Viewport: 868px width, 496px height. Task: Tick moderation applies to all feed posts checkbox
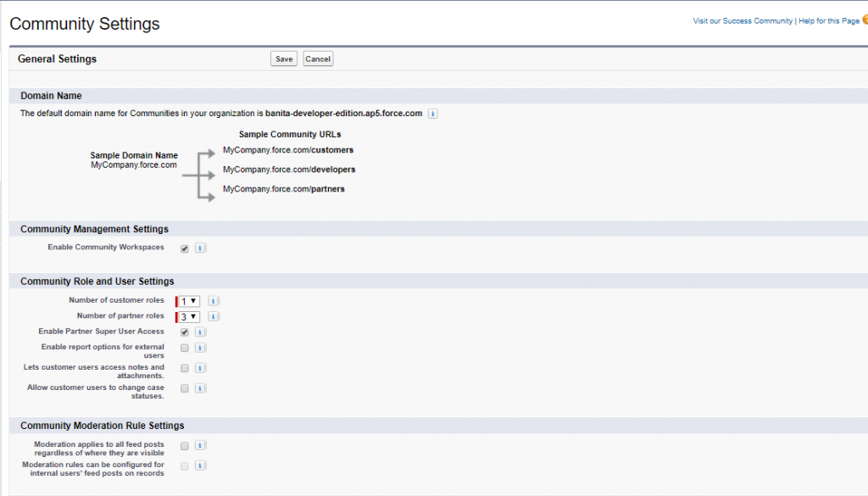coord(185,445)
